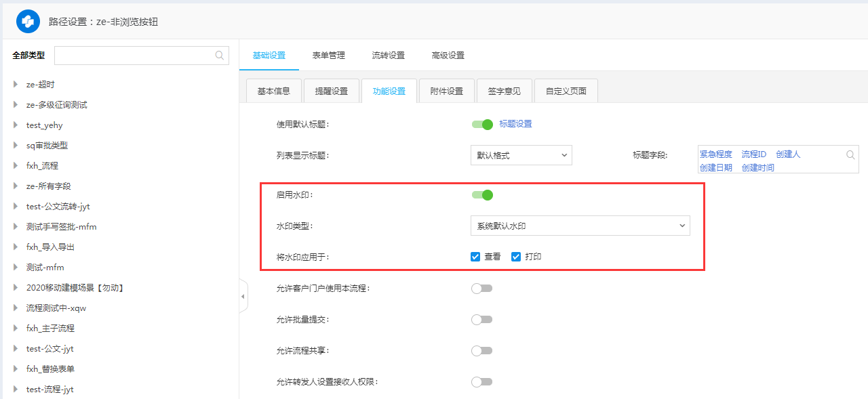Click the blue app logo icon
The height and width of the screenshot is (399, 868).
pyautogui.click(x=28, y=22)
